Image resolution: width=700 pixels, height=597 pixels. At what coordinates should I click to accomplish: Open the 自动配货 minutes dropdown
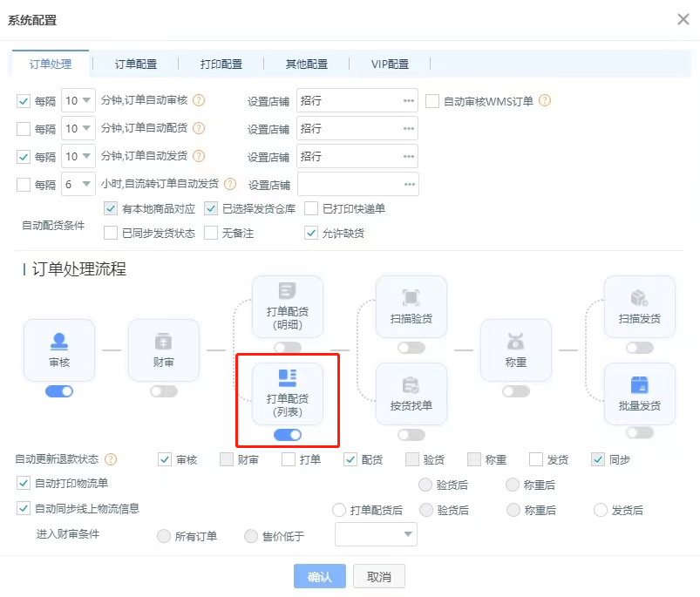pos(78,128)
